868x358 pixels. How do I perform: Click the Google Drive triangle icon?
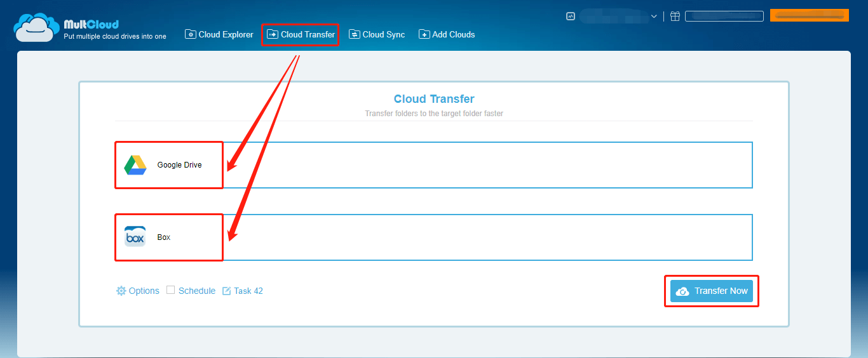(x=135, y=165)
